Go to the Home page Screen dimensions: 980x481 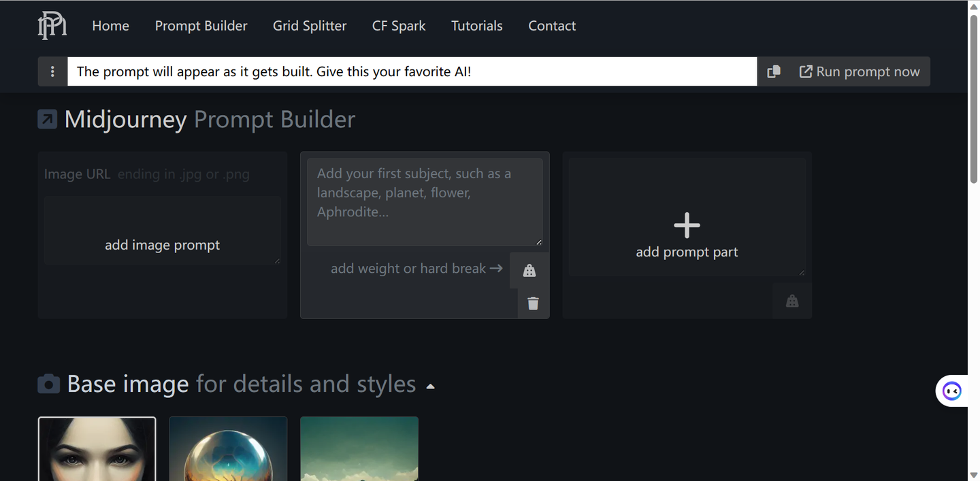point(111,26)
